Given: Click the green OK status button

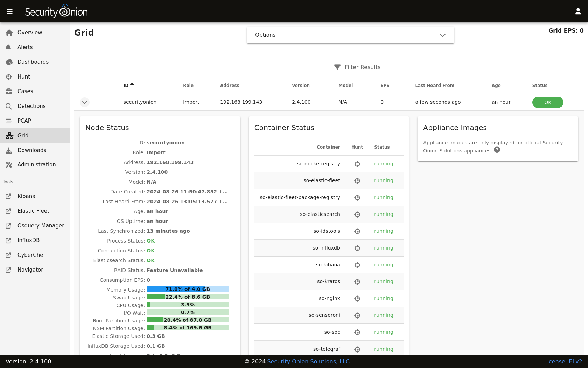Looking at the screenshot, I should (548, 102).
